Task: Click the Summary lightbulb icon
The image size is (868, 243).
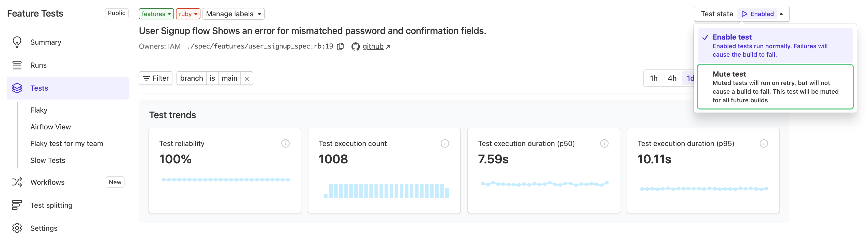Action: (x=17, y=42)
